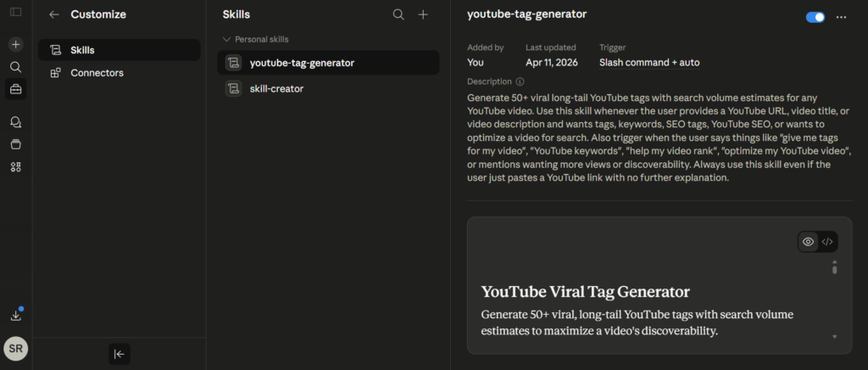868x370 pixels.
Task: Switch to source code view
Action: (x=828, y=242)
